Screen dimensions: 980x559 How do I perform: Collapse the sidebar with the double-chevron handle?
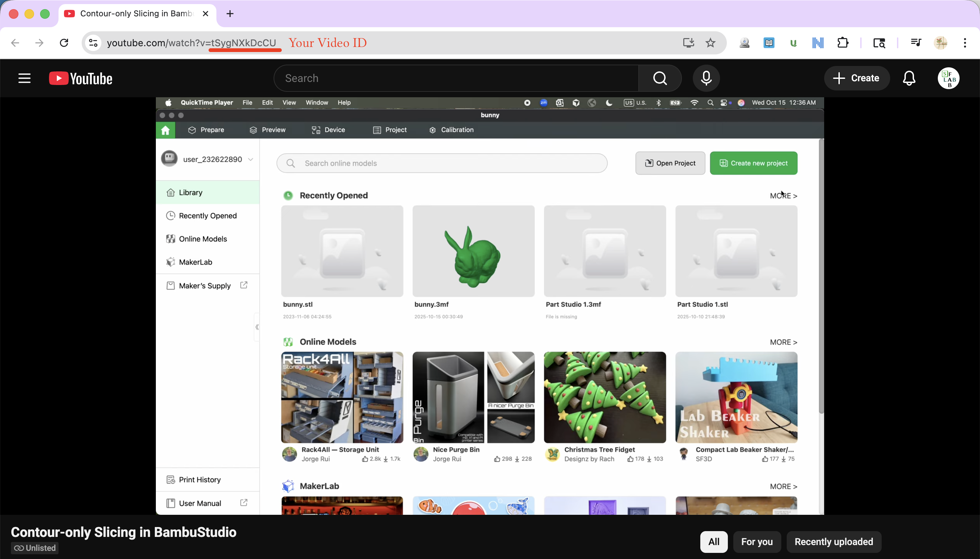click(x=257, y=327)
